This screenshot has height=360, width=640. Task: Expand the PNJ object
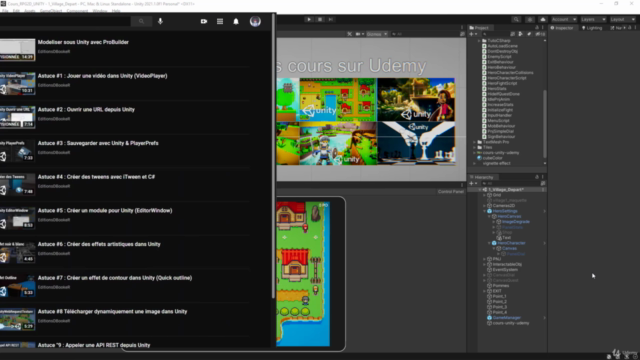pyautogui.click(x=484, y=259)
